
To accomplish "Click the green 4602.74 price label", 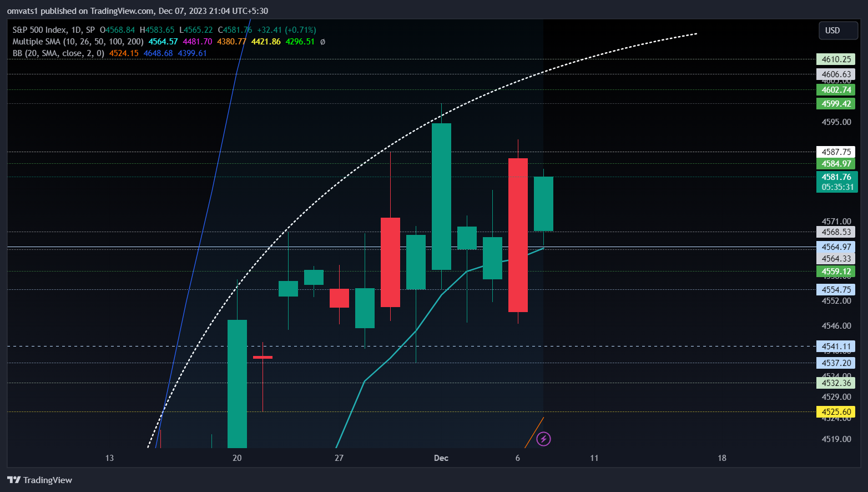I will coord(836,90).
